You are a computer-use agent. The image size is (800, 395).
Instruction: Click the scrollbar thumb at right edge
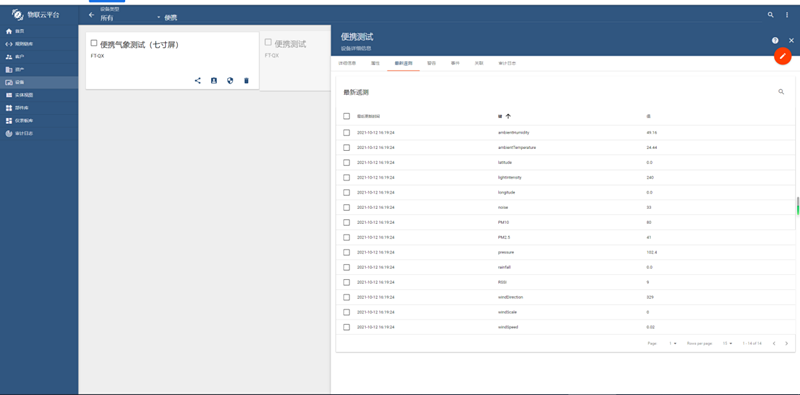click(798, 206)
